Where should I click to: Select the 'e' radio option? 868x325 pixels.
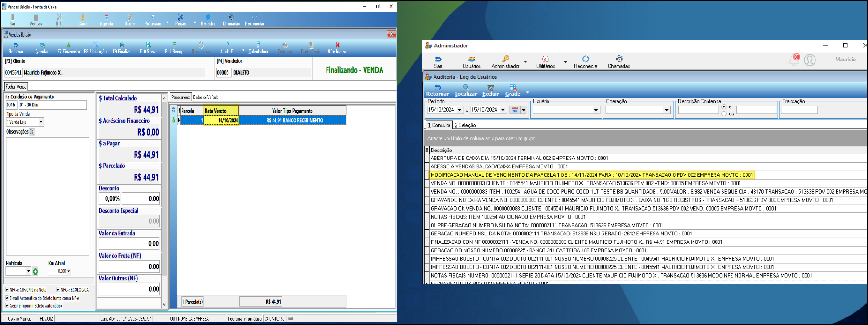pyautogui.click(x=724, y=107)
